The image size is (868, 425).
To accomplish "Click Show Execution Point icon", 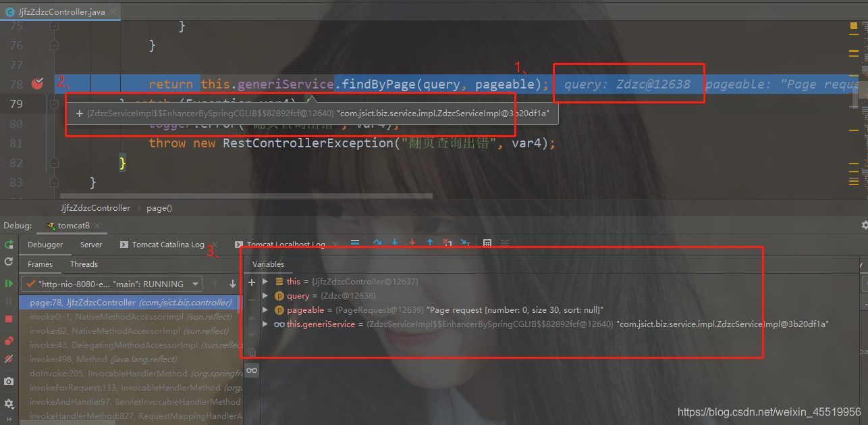I will pos(355,243).
